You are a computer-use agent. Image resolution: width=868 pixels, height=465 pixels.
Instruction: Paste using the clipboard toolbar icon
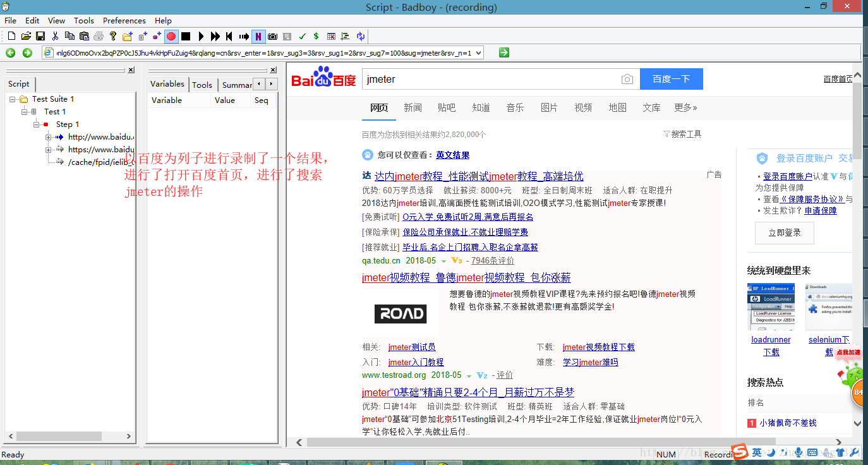click(84, 36)
